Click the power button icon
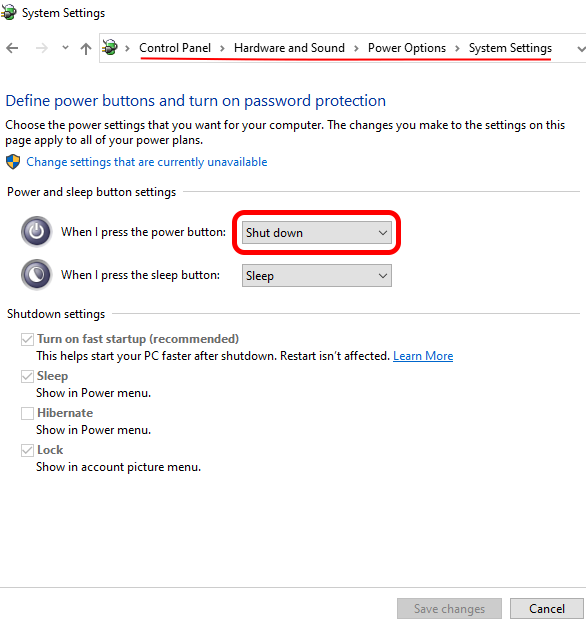 [37, 232]
